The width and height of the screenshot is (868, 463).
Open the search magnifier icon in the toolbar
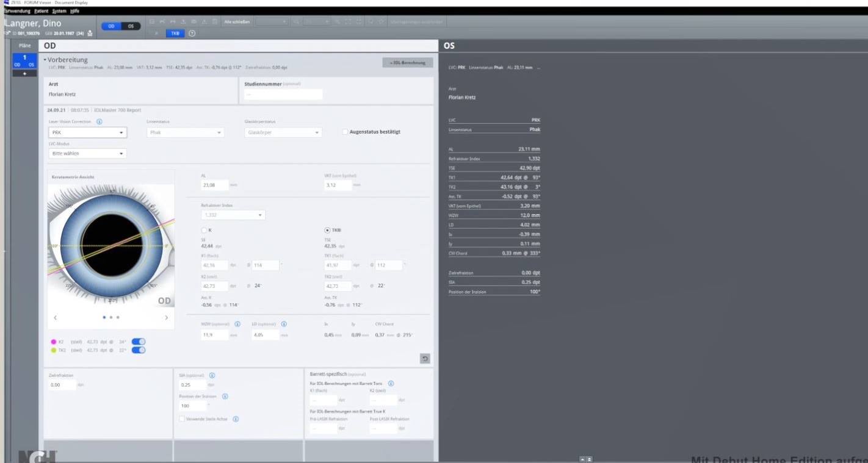tap(371, 21)
